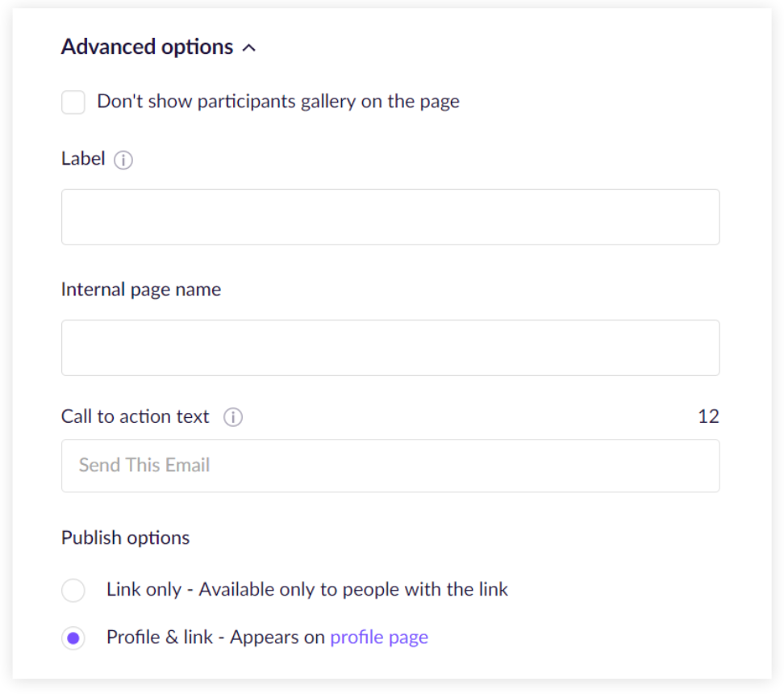Click the Link only option description text
This screenshot has width=784, height=694.
pos(307,590)
